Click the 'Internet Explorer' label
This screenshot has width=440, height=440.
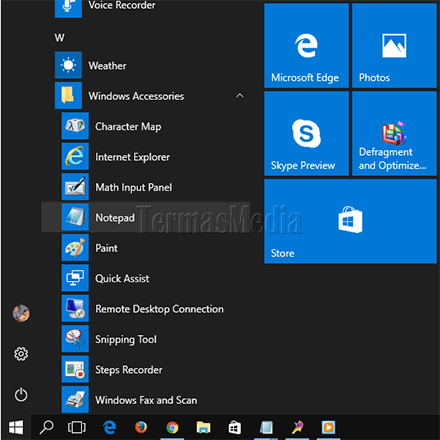132,157
